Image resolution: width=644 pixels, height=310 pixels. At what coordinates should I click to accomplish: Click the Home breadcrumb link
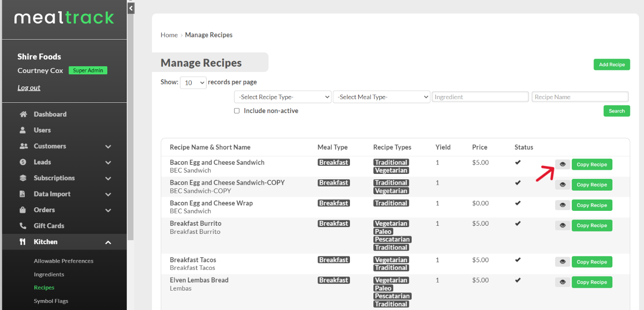[x=169, y=35]
